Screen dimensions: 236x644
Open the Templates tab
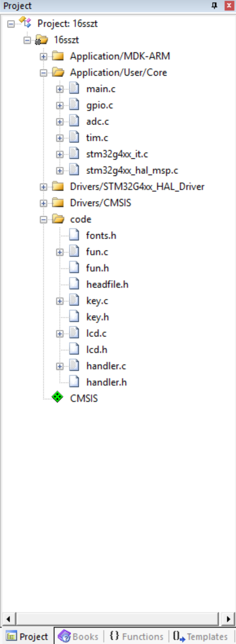(x=201, y=636)
